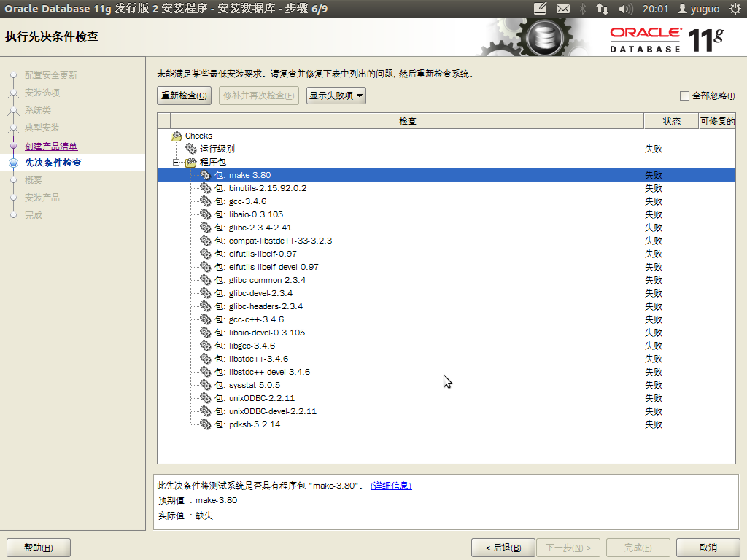Screen dimensions: 747x560
Task: Click the gear icon for sysstat-5.0.5
Action: click(x=205, y=384)
